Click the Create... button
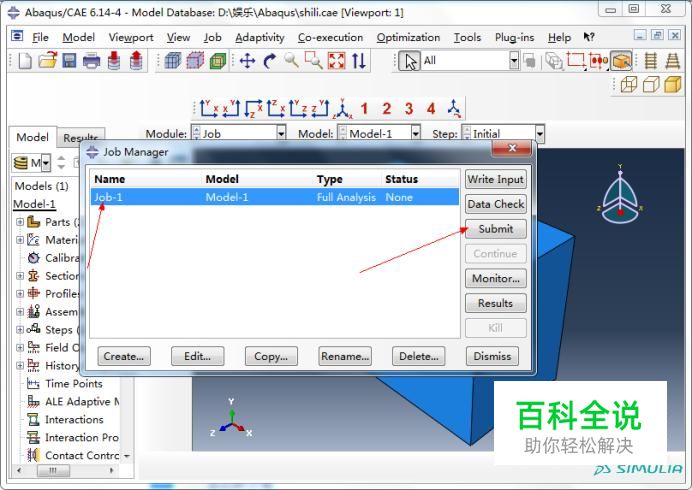The image size is (692, 490). tap(124, 356)
